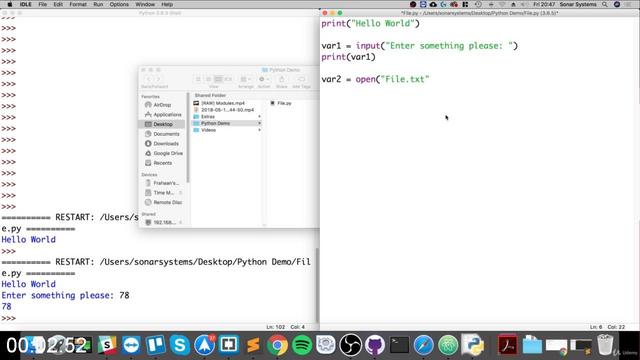Open the IDLE application menu
The height and width of the screenshot is (360, 640).
point(25,4)
